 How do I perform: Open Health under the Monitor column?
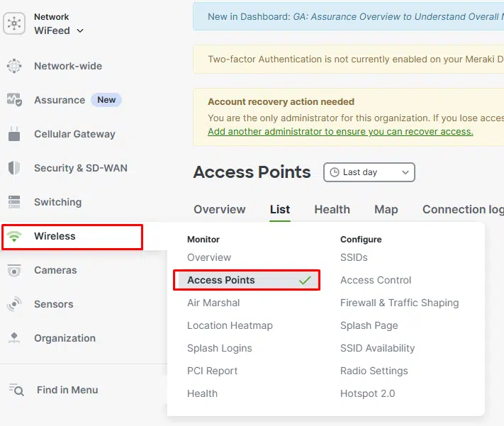tap(202, 393)
